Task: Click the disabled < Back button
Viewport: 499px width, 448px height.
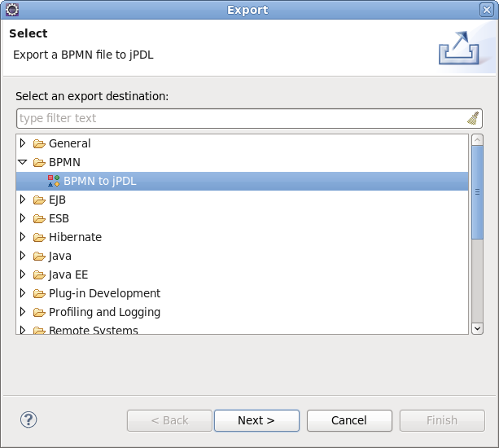Action: click(x=169, y=420)
